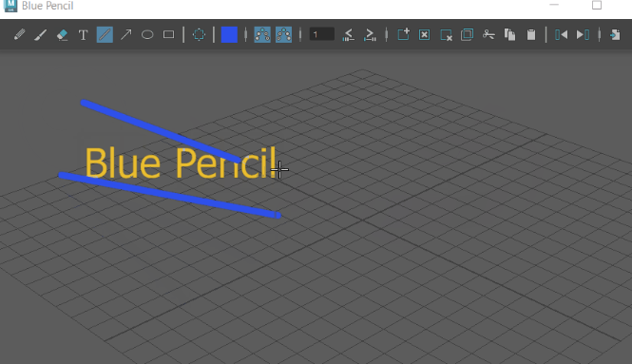The image size is (632, 364).
Task: Activate the Transform selection tool
Action: click(199, 34)
